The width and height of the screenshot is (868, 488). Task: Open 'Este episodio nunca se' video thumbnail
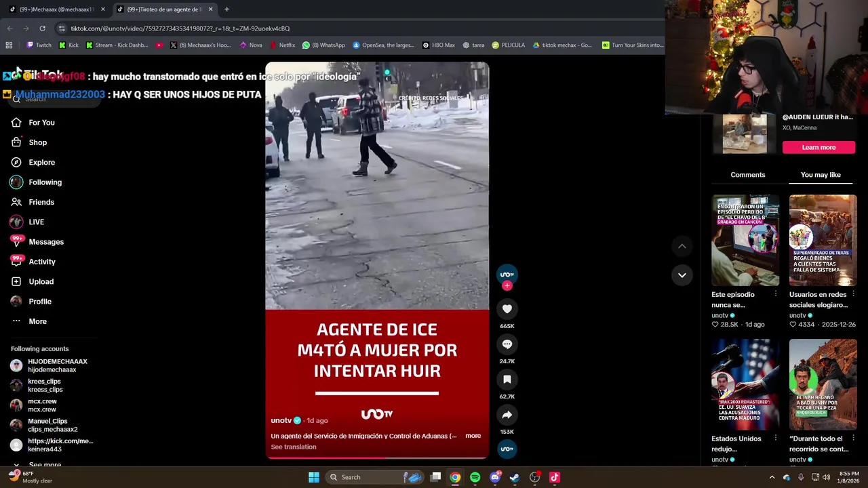tap(745, 241)
